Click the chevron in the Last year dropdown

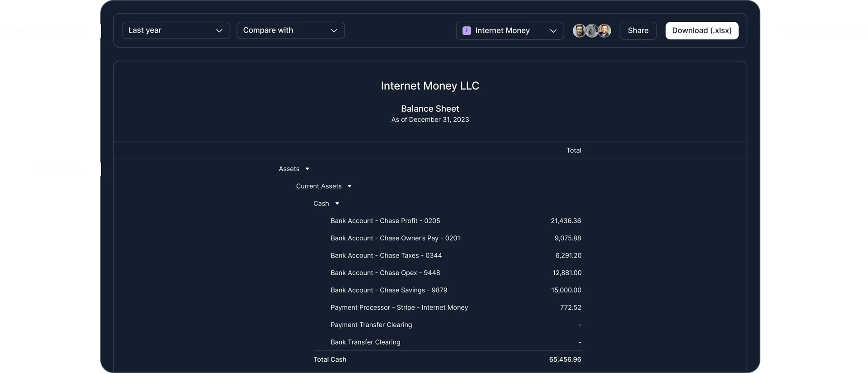tap(219, 31)
